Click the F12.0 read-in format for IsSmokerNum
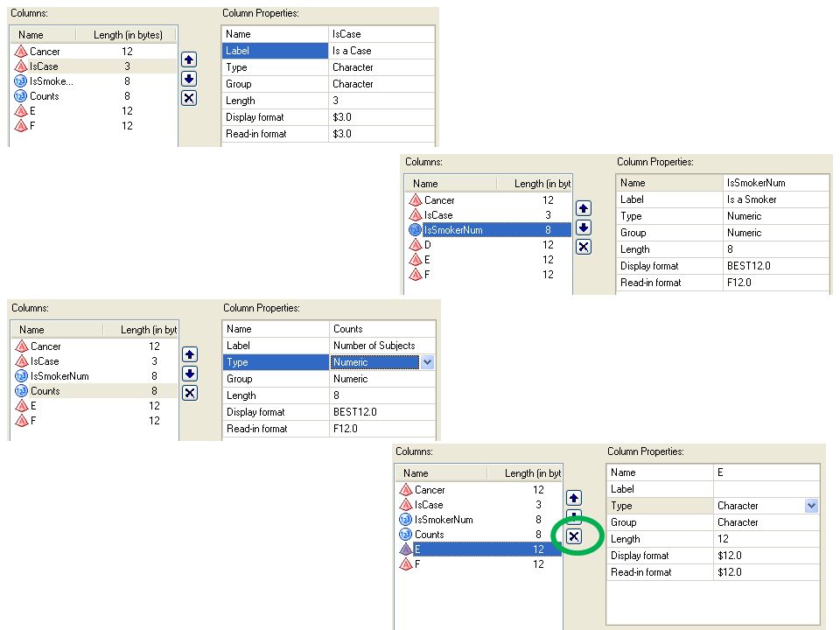Screen dimensions: 840x630 [x=776, y=283]
